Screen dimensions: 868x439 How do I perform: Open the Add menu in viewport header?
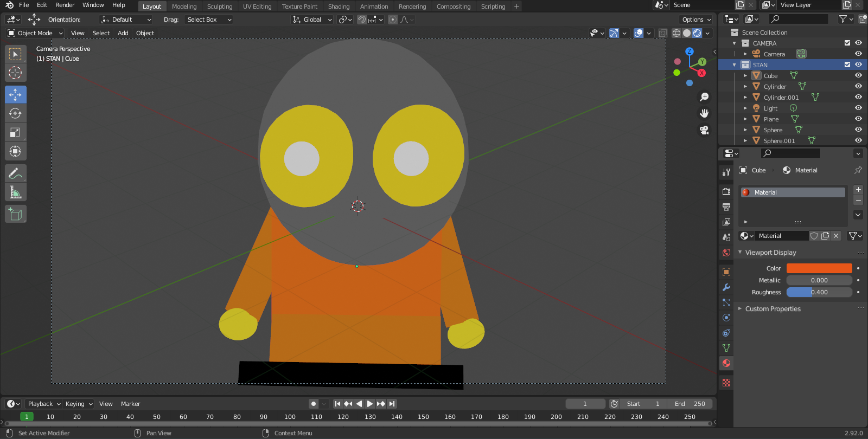[x=123, y=33]
